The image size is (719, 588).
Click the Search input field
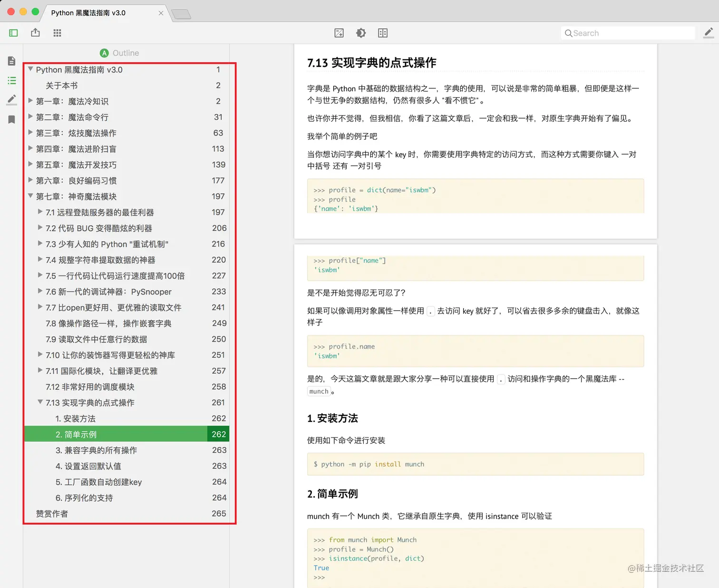pos(628,33)
